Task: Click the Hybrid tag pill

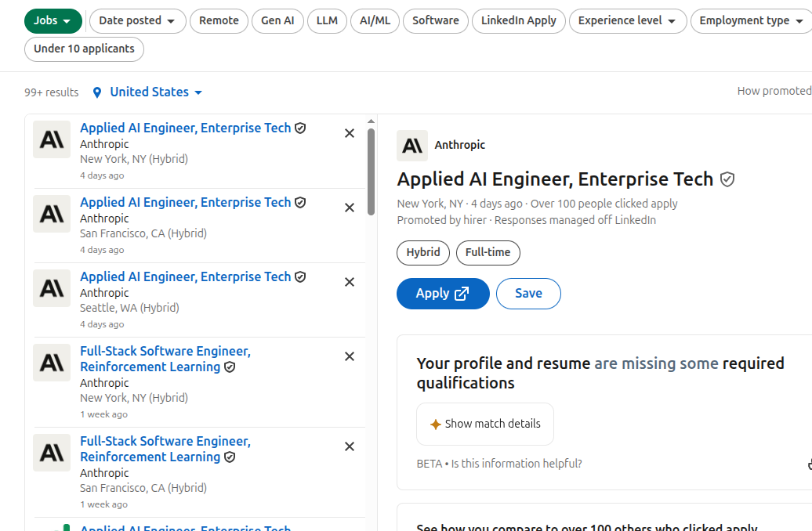Action: click(423, 252)
